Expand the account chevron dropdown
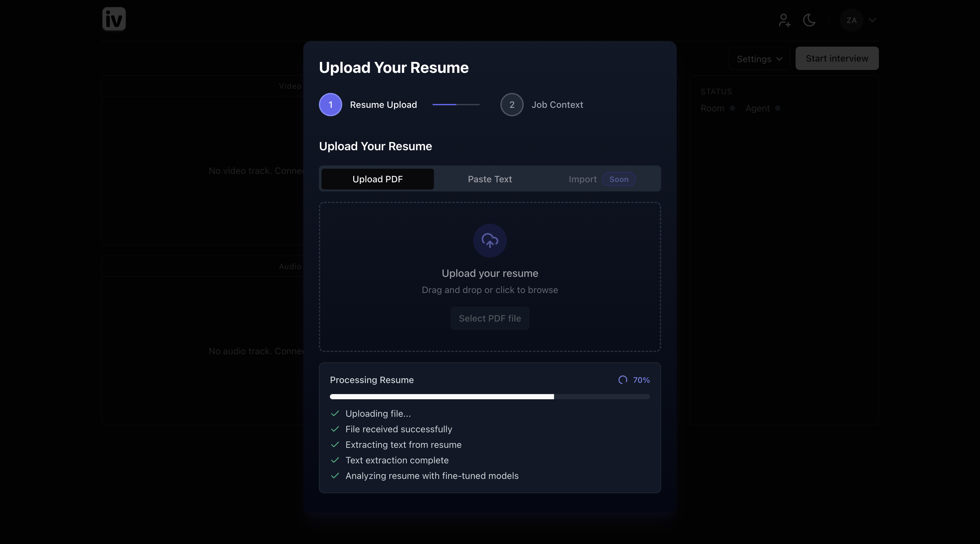This screenshot has width=980, height=544. (872, 20)
